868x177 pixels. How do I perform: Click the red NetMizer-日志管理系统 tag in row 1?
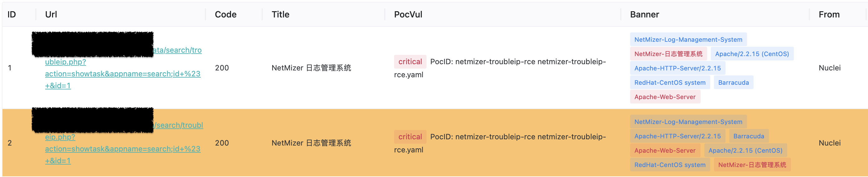coord(668,54)
